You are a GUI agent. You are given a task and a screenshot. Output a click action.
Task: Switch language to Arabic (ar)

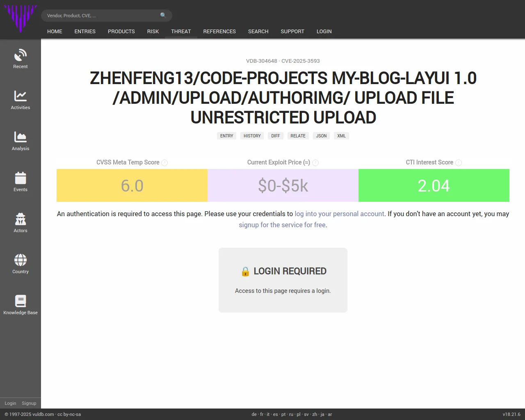(x=330, y=414)
